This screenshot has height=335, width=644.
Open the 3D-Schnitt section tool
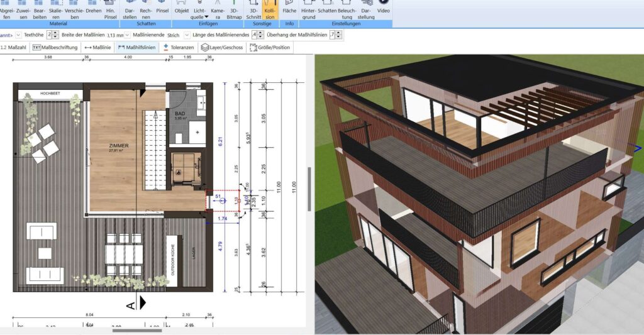[255, 12]
